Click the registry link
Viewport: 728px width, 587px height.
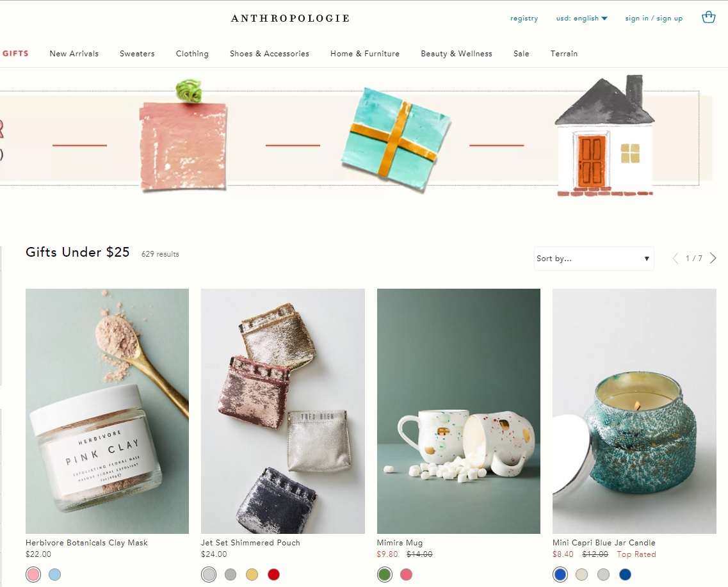point(524,19)
